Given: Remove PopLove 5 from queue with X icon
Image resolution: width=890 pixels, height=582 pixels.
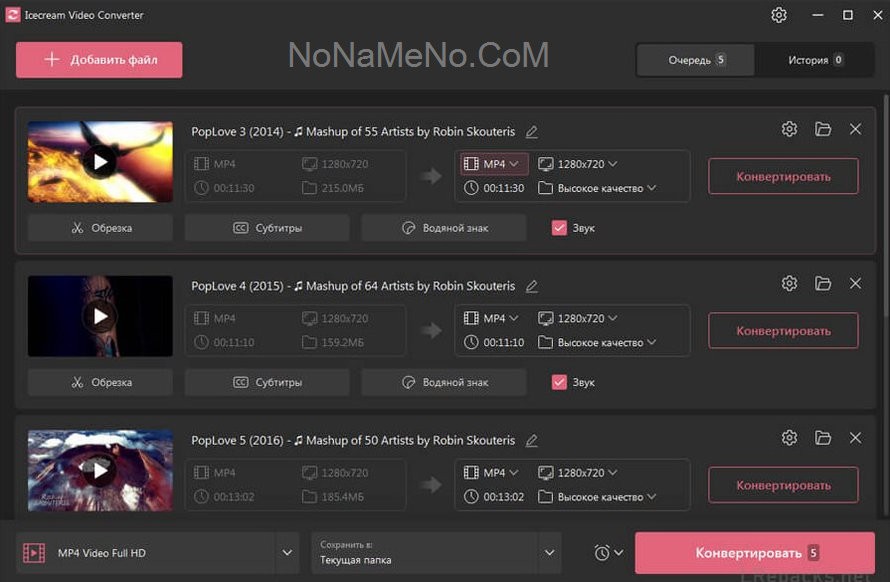Looking at the screenshot, I should click(x=855, y=438).
